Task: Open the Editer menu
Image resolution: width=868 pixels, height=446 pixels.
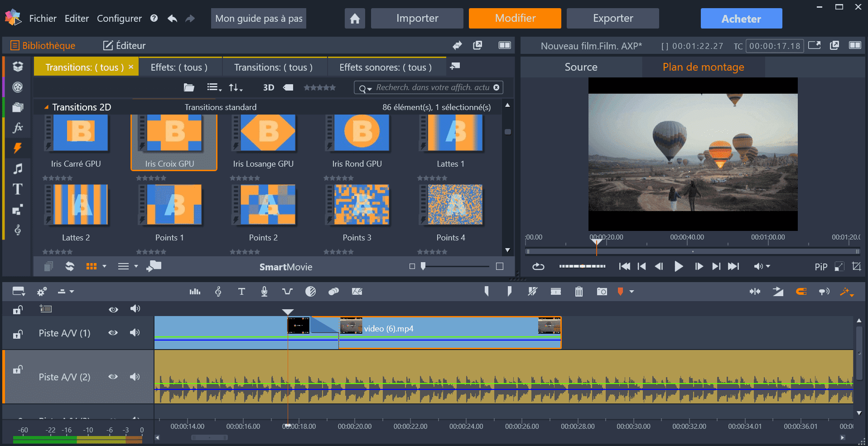Action: pyautogui.click(x=77, y=18)
